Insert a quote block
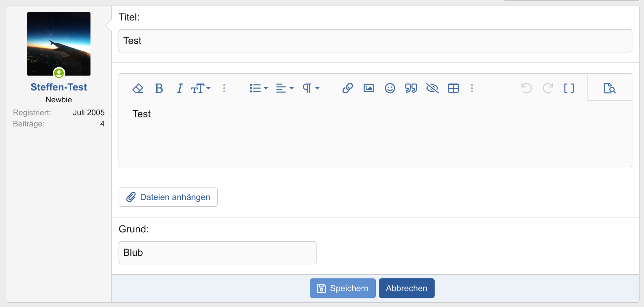Image resolution: width=644 pixels, height=307 pixels. [x=411, y=88]
